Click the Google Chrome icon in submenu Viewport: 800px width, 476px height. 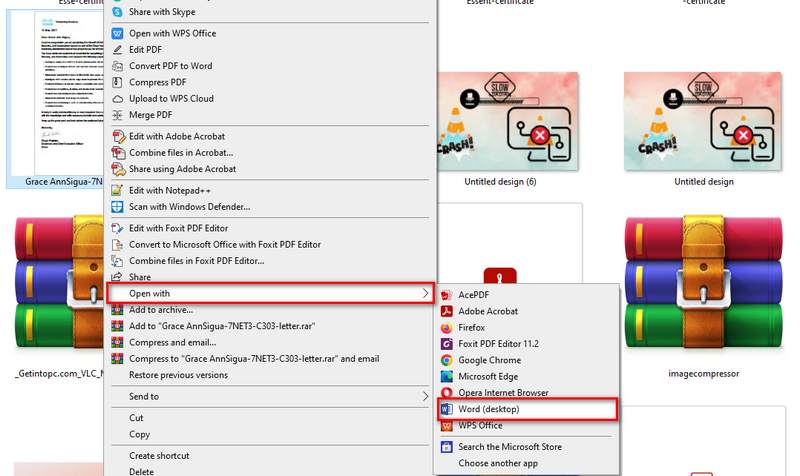click(x=446, y=360)
